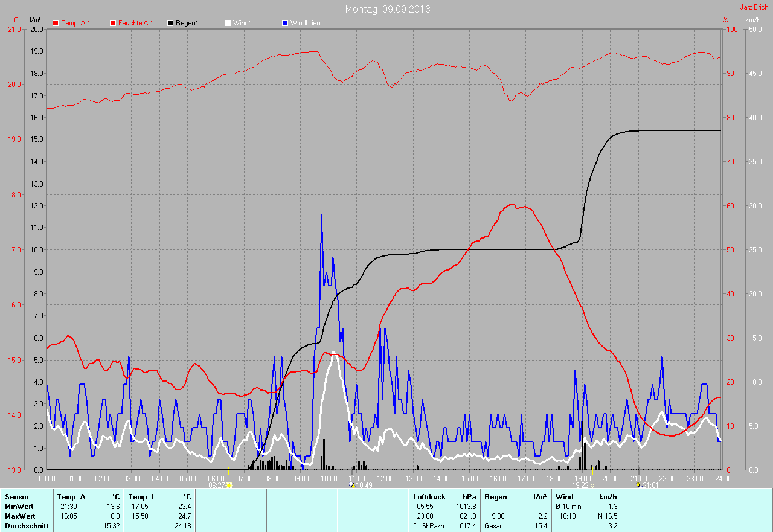Select the Temp. A.* legend label
This screenshot has height=532, width=773.
[75, 23]
